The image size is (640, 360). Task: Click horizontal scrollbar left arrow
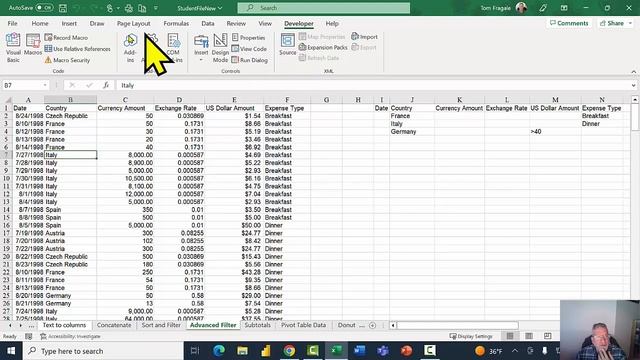pos(393,325)
